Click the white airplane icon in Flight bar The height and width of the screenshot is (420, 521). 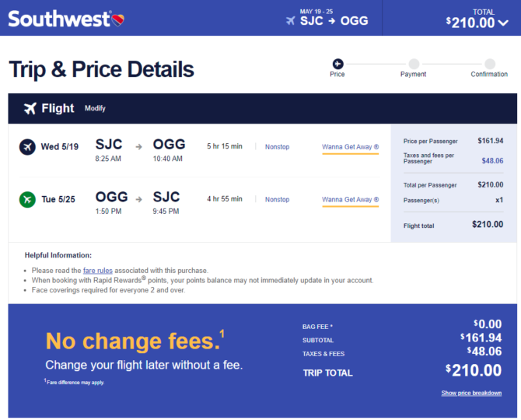[30, 108]
